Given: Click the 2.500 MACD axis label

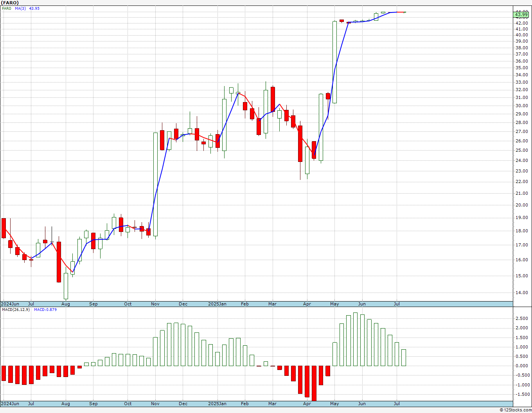Looking at the screenshot, I should pos(522,318).
